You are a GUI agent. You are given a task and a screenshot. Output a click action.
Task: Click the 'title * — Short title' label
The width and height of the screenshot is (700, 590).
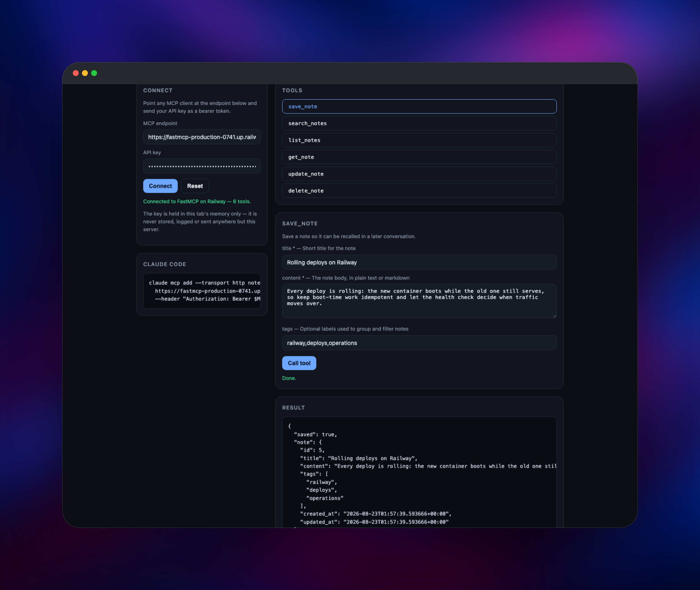(319, 248)
